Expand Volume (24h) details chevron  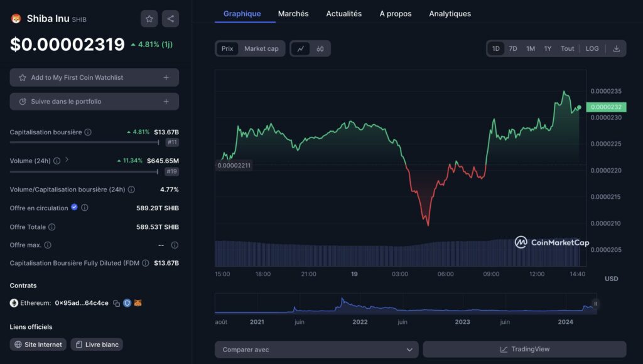pos(67,159)
